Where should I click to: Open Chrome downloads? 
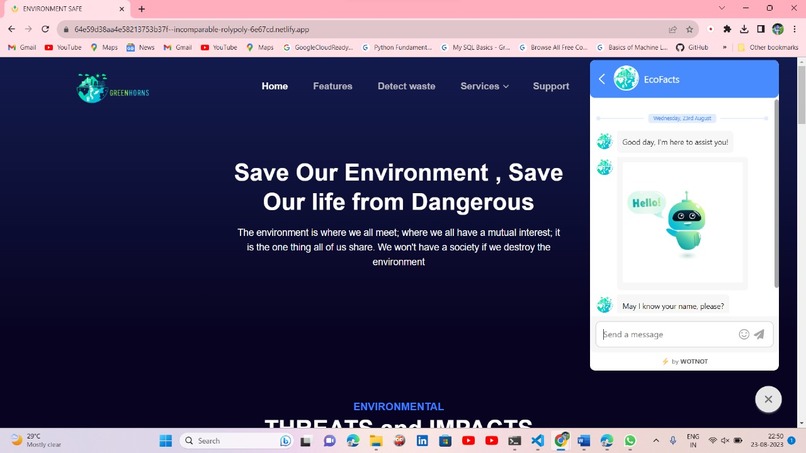(744, 29)
